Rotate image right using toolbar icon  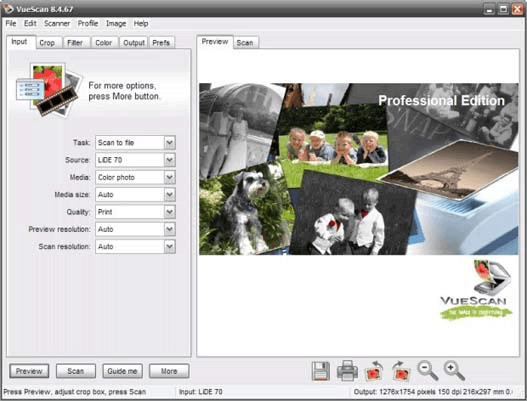click(x=401, y=371)
